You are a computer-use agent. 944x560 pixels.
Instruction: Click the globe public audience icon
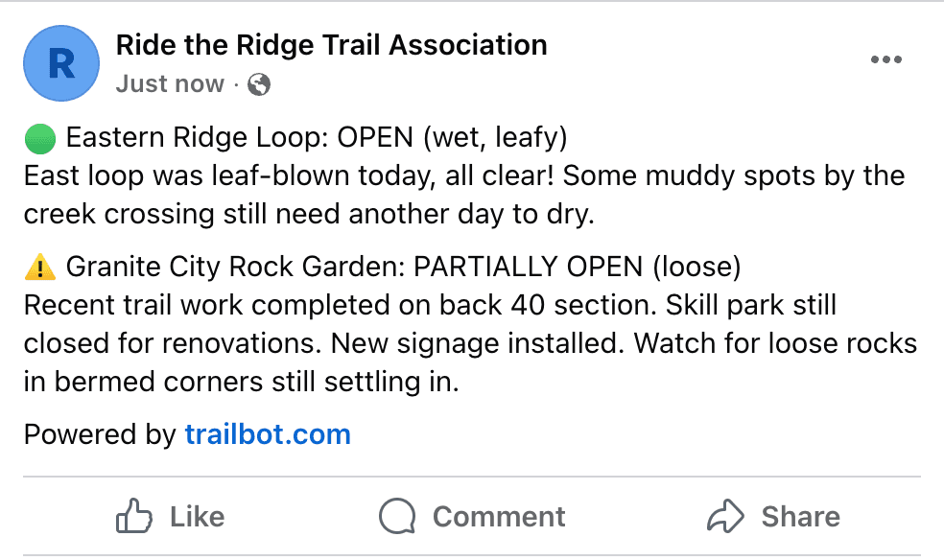259,84
